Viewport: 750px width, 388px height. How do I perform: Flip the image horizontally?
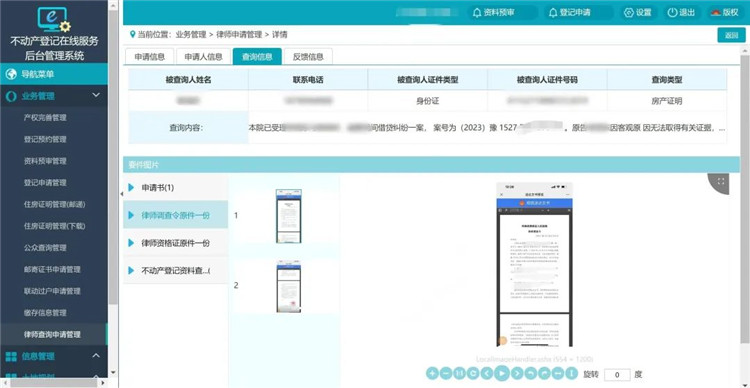[558, 373]
